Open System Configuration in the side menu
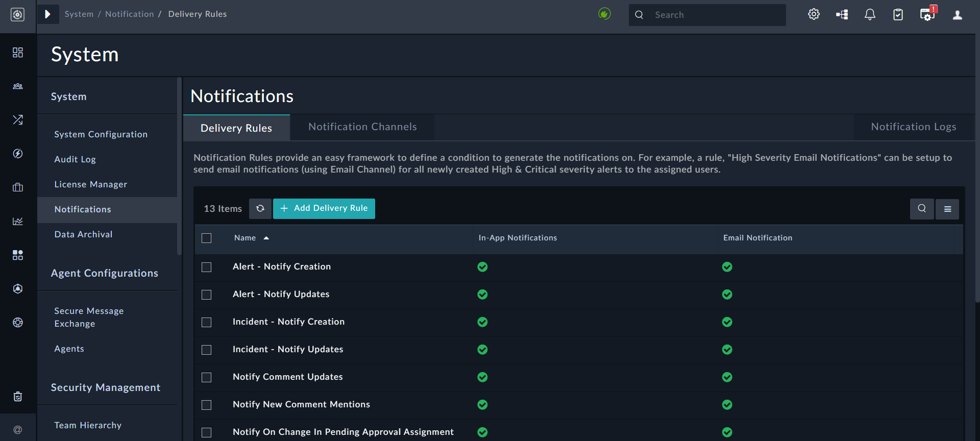Screen dimensions: 980x441 (101, 134)
